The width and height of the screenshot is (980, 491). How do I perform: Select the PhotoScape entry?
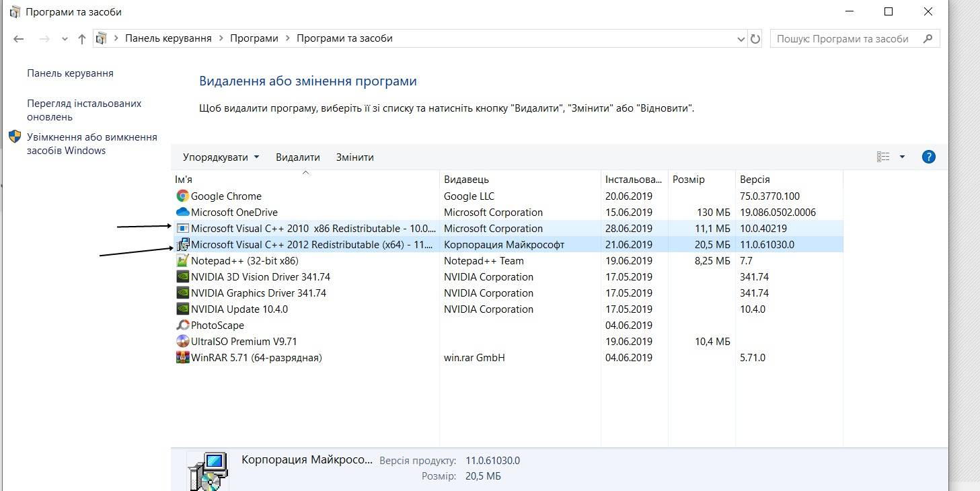[507, 326]
